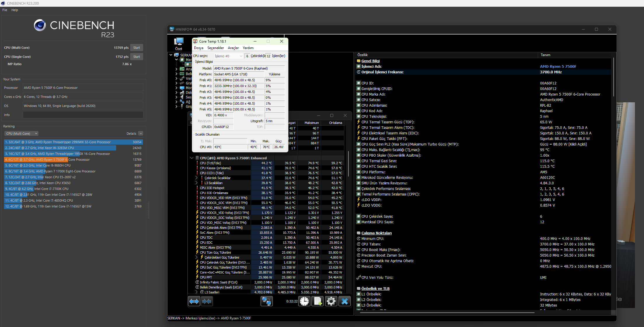Click the Cinebench icon in window title bar
Image resolution: width=644 pixels, height=327 pixels.
point(3,3)
